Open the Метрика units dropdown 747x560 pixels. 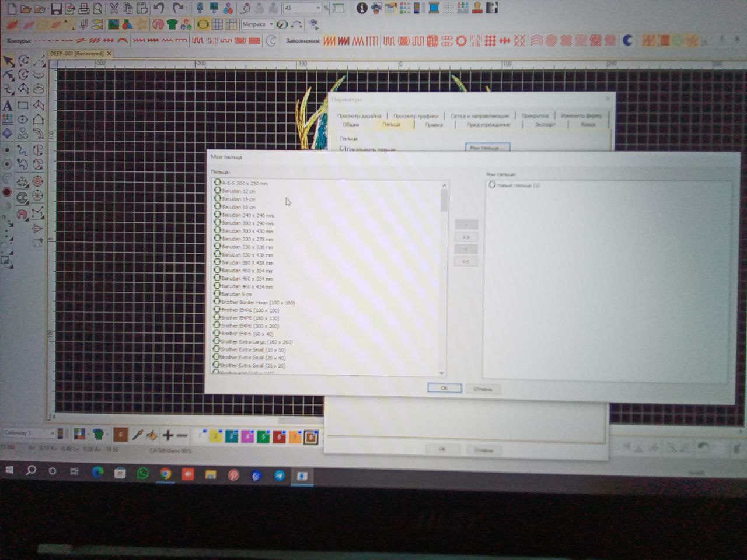tap(257, 24)
